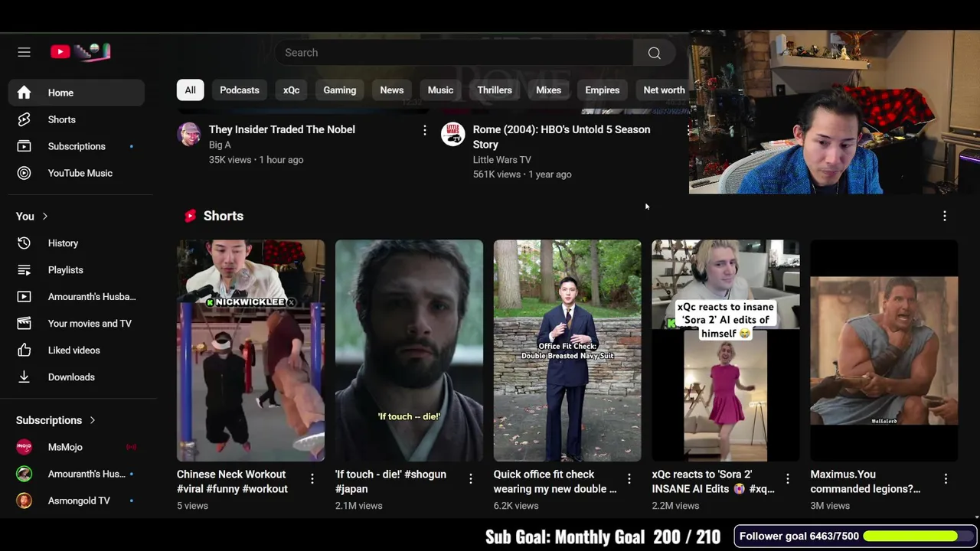The image size is (980, 551).
Task: Open Subscriptions in sidebar
Action: [x=77, y=146]
